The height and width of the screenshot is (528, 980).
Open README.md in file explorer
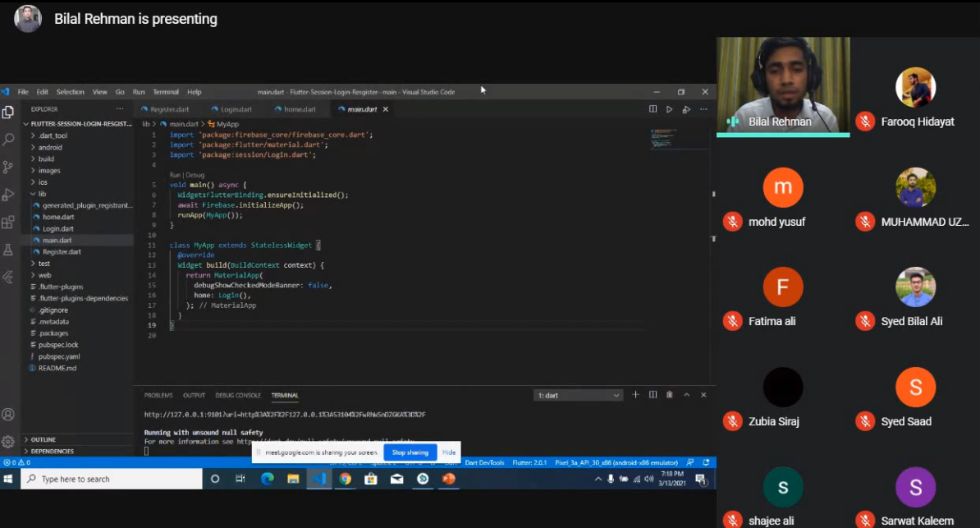(x=57, y=369)
